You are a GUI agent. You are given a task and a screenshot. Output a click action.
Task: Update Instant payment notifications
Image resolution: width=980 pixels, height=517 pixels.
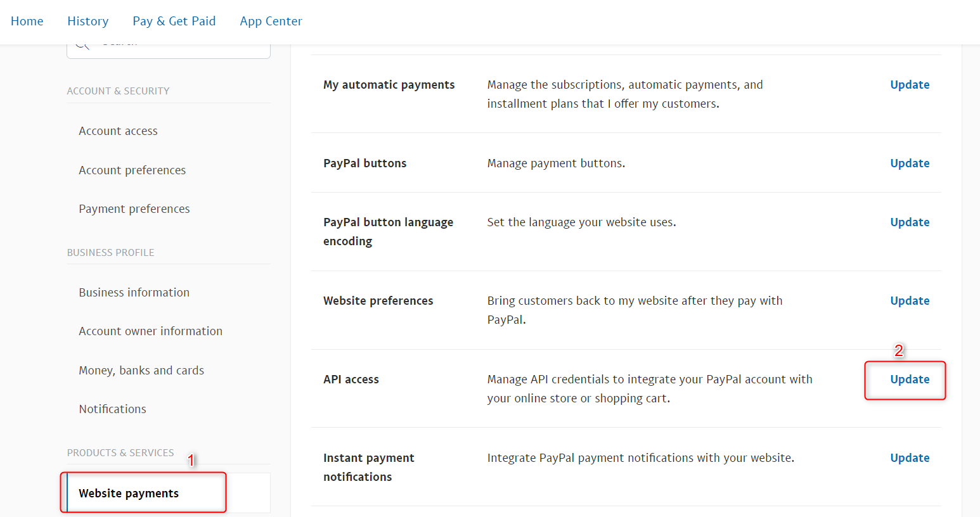[910, 458]
